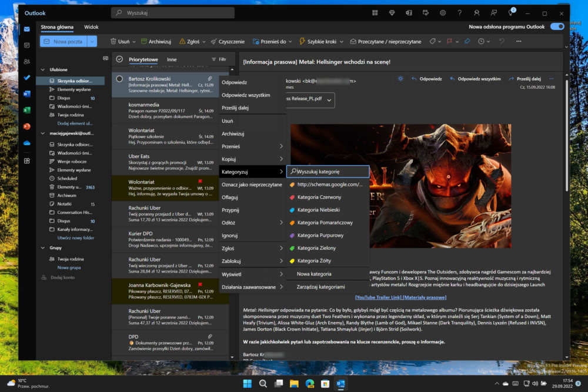This screenshot has width=588, height=392.
Task: Choose Przypnij in the context menu
Action: pos(252,210)
